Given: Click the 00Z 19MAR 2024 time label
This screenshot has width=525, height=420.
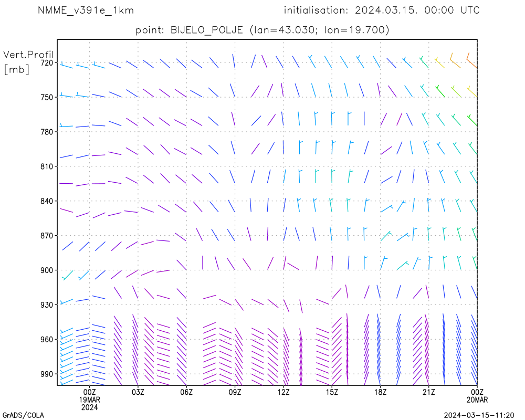Looking at the screenshot, I should pyautogui.click(x=89, y=400).
